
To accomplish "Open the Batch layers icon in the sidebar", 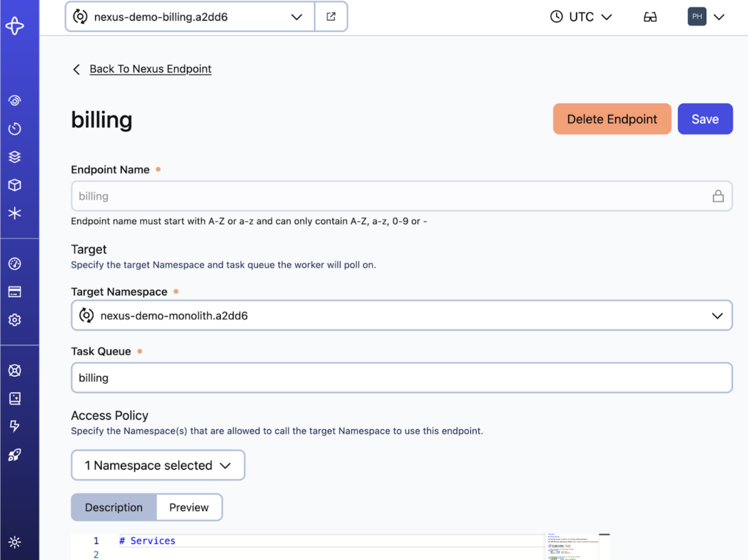I will coord(15,157).
